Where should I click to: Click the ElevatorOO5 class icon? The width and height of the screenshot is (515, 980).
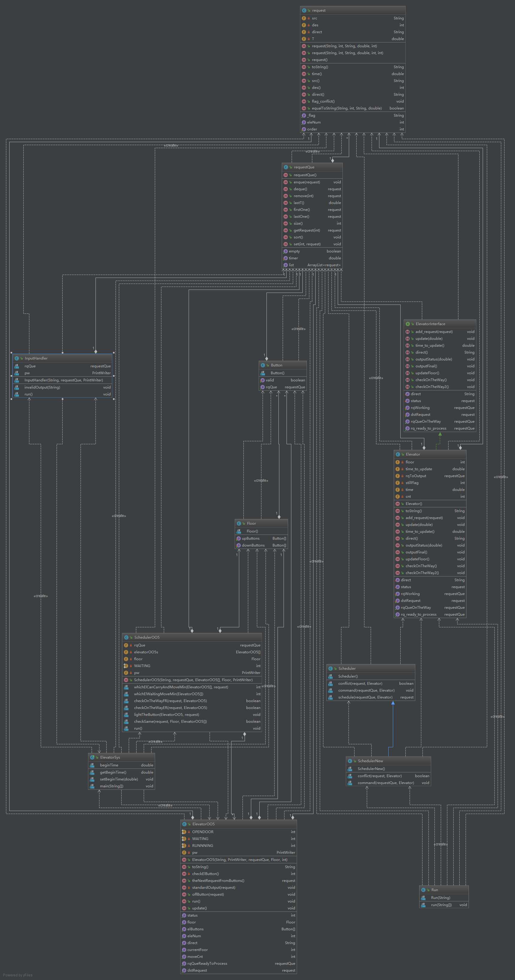coord(184,824)
